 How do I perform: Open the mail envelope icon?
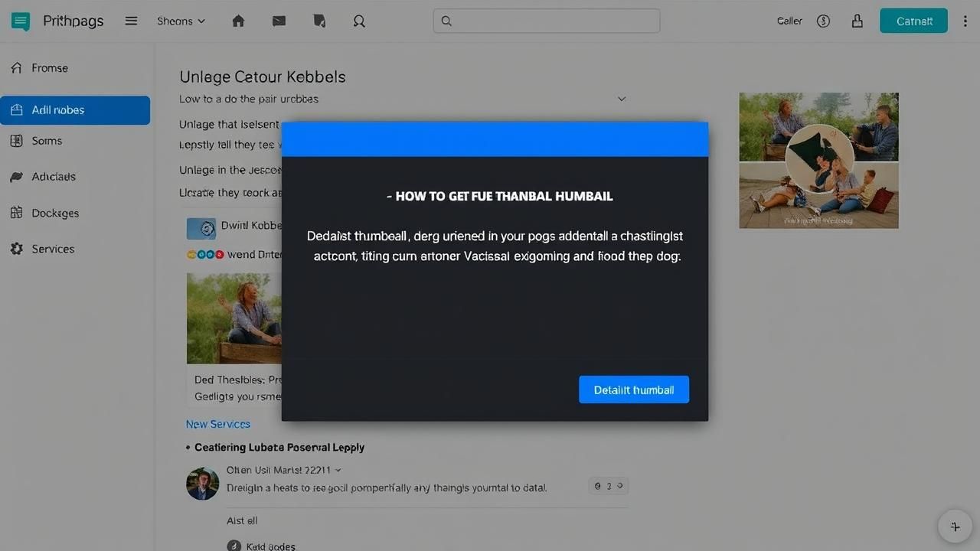(279, 21)
